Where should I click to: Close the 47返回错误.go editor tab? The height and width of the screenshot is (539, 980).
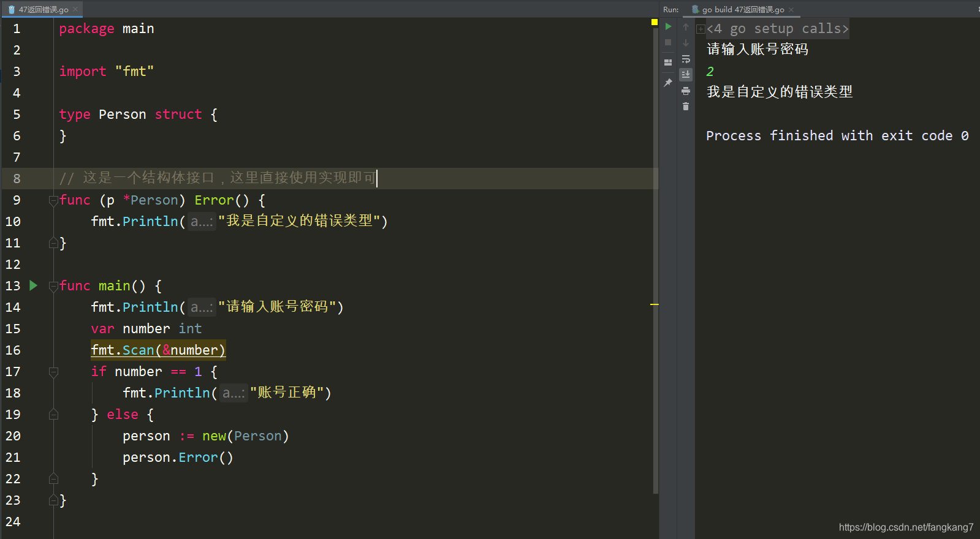(x=75, y=9)
